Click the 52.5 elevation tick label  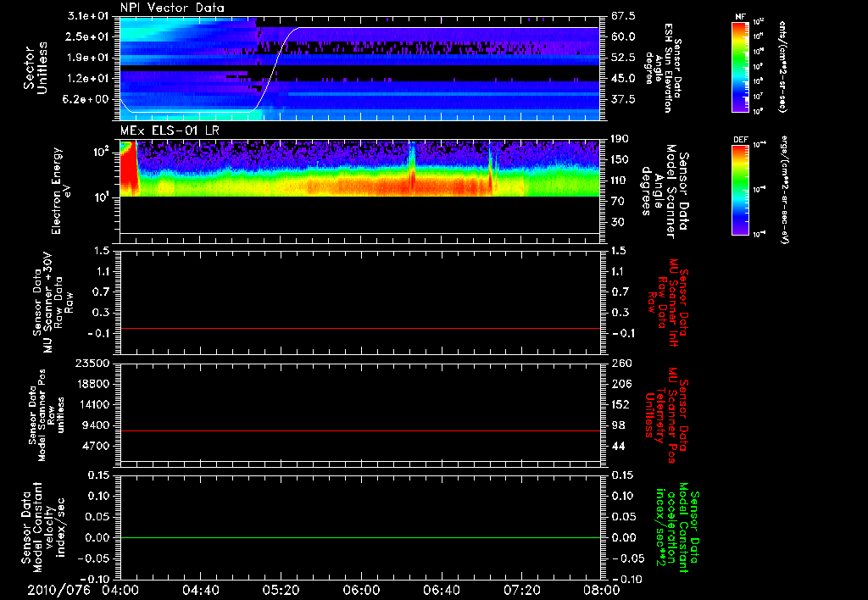(623, 58)
